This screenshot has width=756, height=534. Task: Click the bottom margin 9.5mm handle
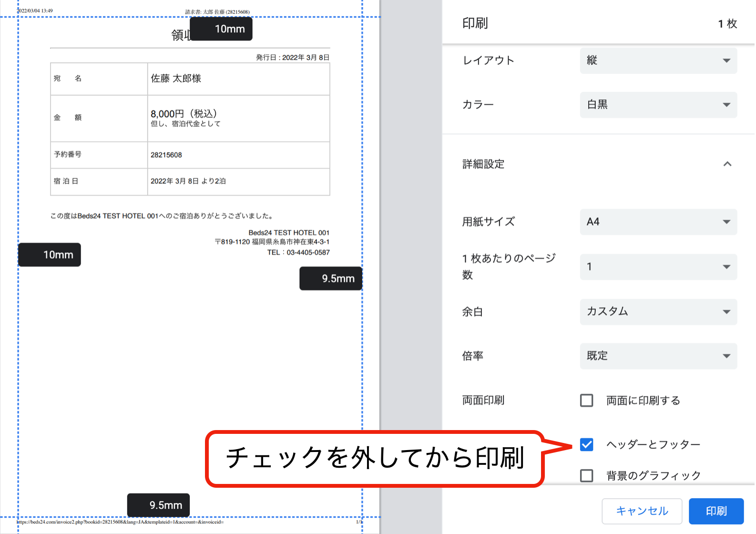click(158, 505)
